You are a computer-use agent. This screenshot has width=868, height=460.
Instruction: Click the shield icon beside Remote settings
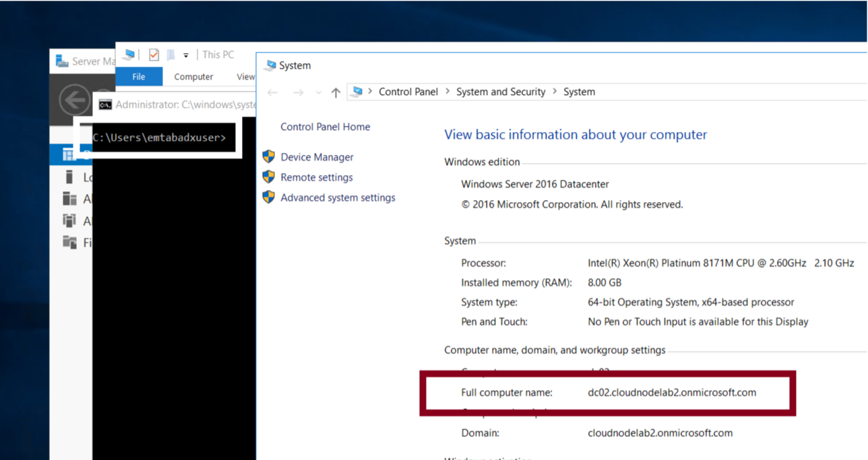click(x=268, y=176)
